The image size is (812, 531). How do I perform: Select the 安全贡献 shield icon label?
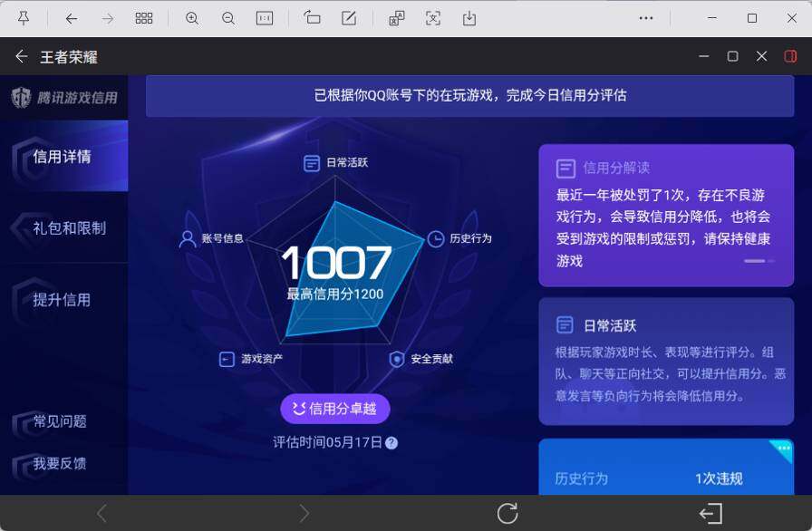pyautogui.click(x=420, y=359)
